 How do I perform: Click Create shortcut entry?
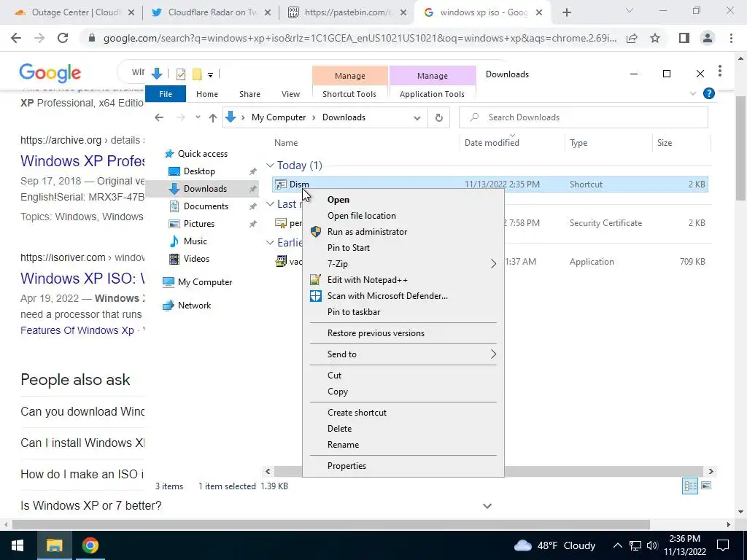(x=403, y=413)
